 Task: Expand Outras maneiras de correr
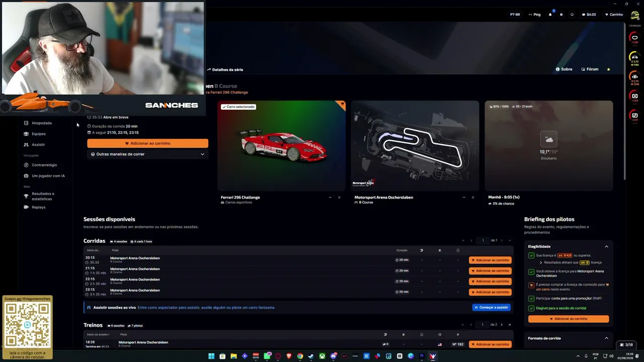pyautogui.click(x=147, y=154)
